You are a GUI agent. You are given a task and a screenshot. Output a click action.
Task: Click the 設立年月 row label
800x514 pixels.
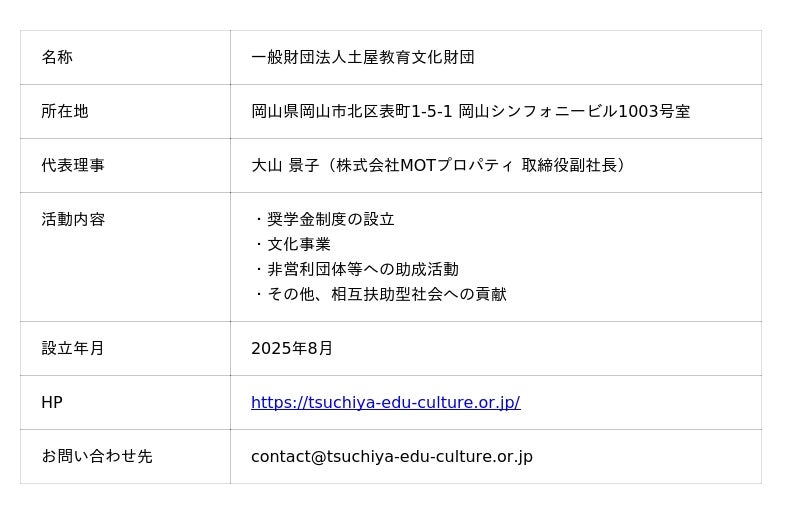point(73,349)
